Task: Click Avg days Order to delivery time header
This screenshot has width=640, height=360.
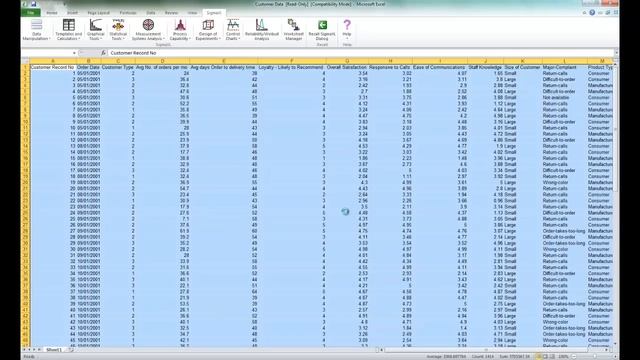Action: 224,67
